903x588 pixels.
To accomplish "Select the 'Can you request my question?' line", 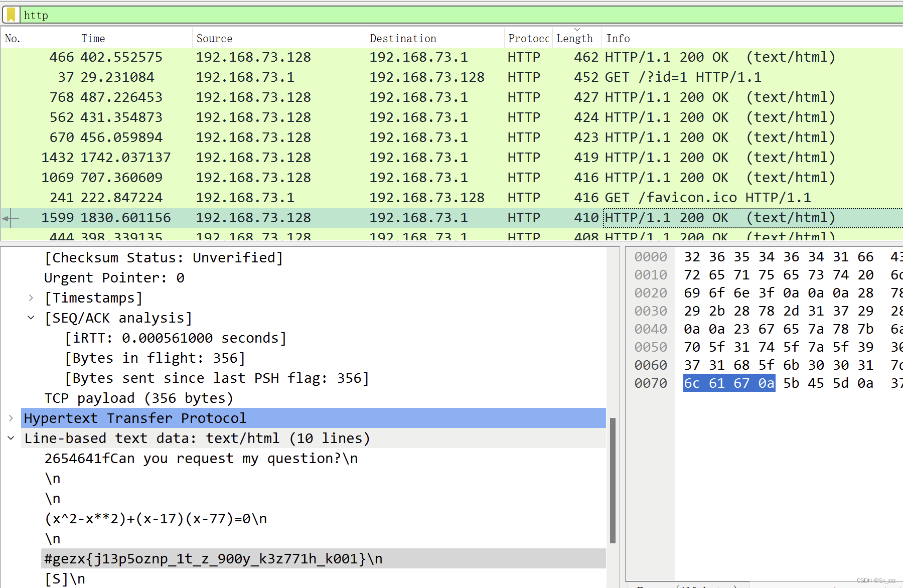I will 201,459.
